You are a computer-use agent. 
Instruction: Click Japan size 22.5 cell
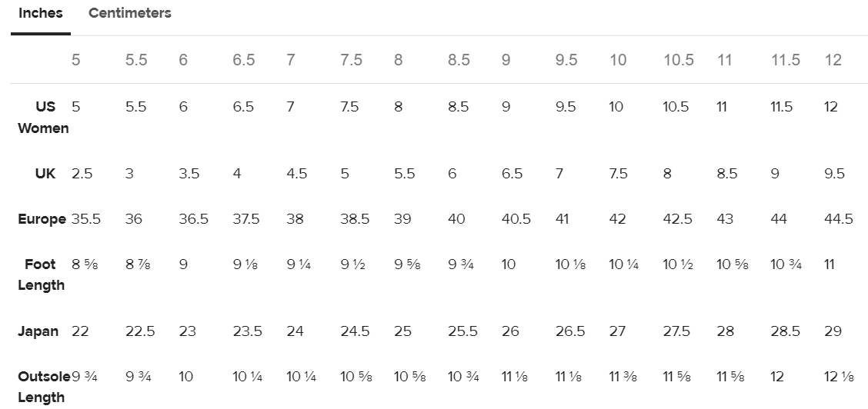pyautogui.click(x=140, y=331)
